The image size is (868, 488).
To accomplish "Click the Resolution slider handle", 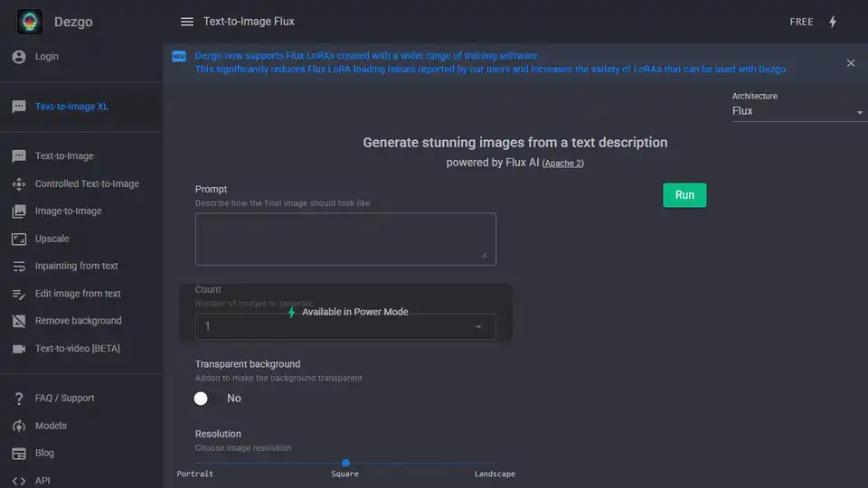I will 345,463.
